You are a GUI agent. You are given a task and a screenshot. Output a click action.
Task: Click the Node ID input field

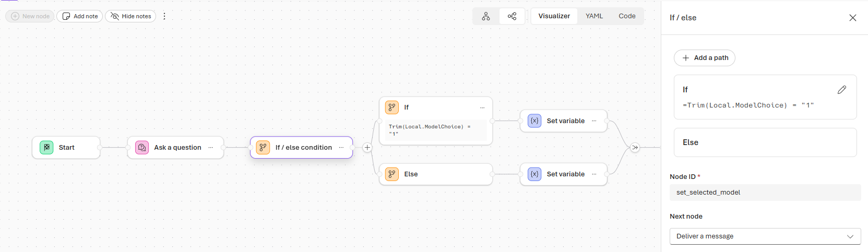tap(765, 193)
